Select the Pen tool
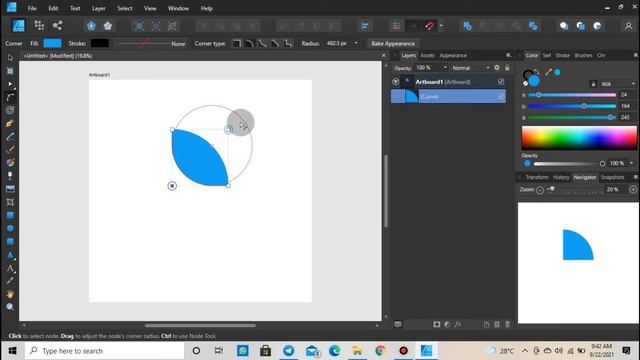 click(10, 123)
